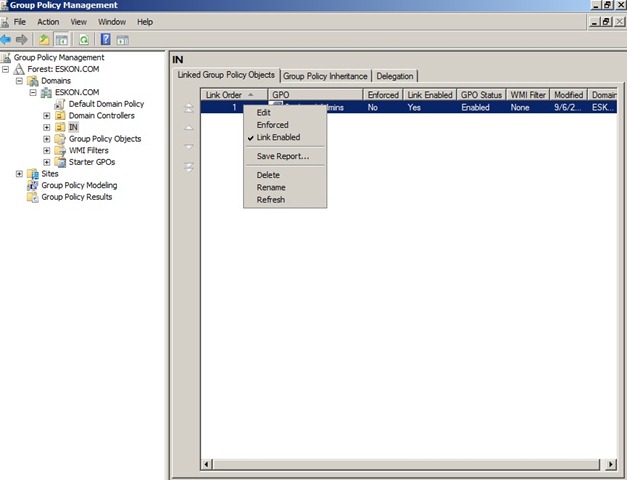The width and height of the screenshot is (627, 480).
Task: Click the None WMI Filter cell
Action: pyautogui.click(x=520, y=107)
